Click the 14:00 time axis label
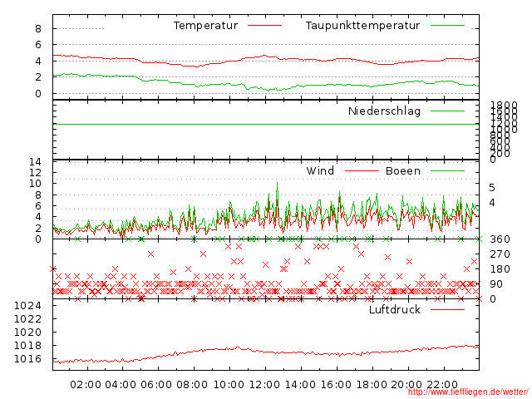The height and width of the screenshot is (399, 532). pyautogui.click(x=300, y=385)
